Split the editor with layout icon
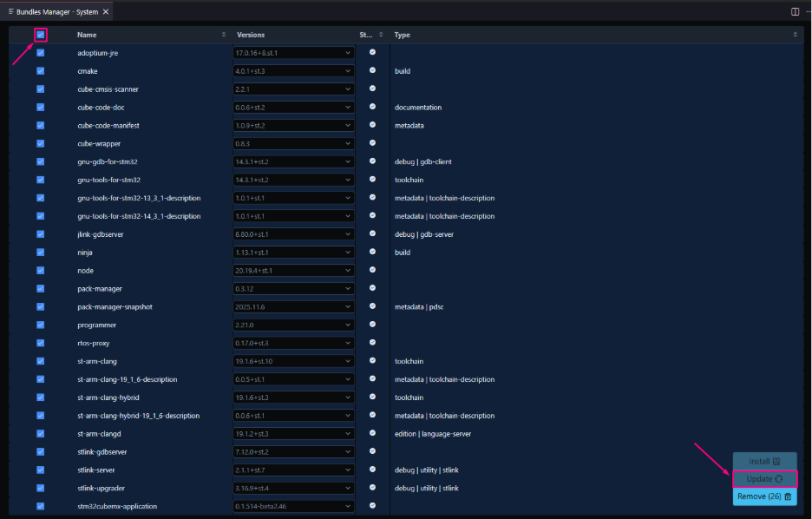Viewport: 812px width, 519px height. (795, 12)
